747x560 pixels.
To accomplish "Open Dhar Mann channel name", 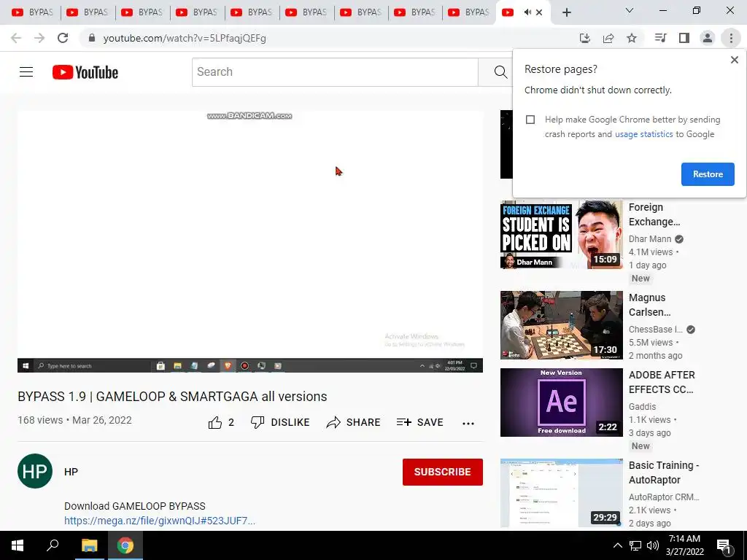I will click(650, 239).
